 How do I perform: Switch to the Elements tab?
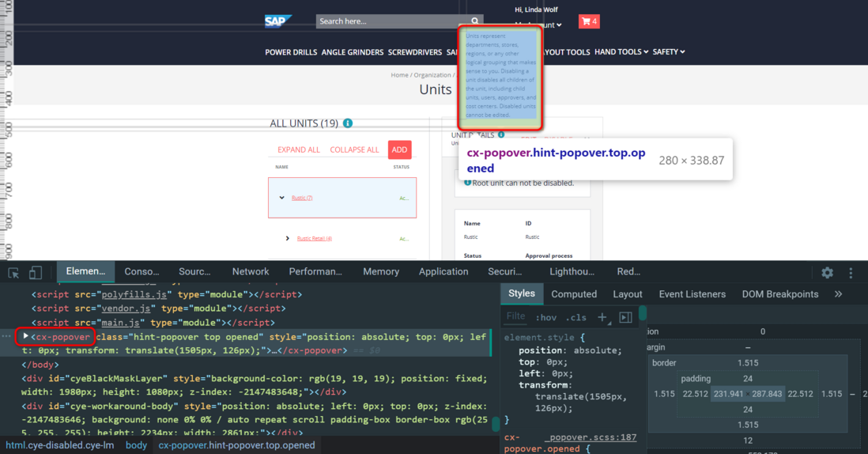coord(85,271)
